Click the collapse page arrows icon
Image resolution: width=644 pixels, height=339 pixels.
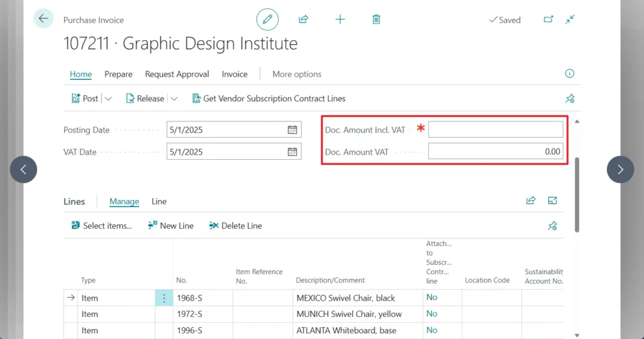coord(570,19)
